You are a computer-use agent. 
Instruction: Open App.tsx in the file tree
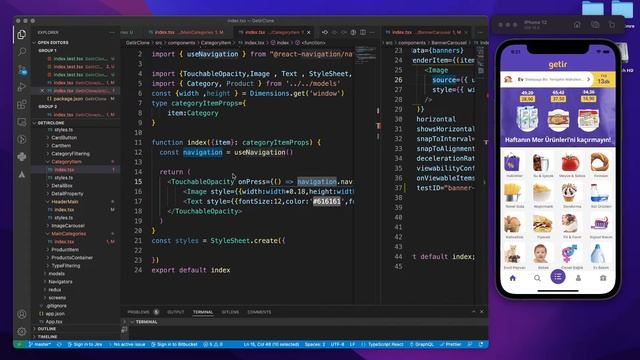(53, 322)
